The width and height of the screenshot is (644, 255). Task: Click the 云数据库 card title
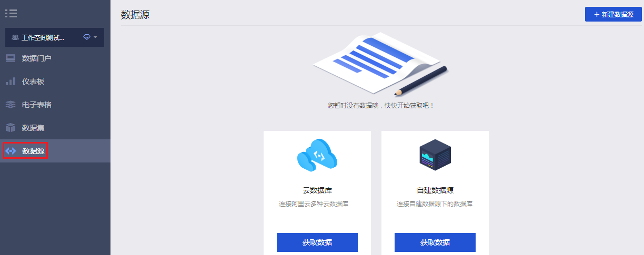click(x=317, y=190)
